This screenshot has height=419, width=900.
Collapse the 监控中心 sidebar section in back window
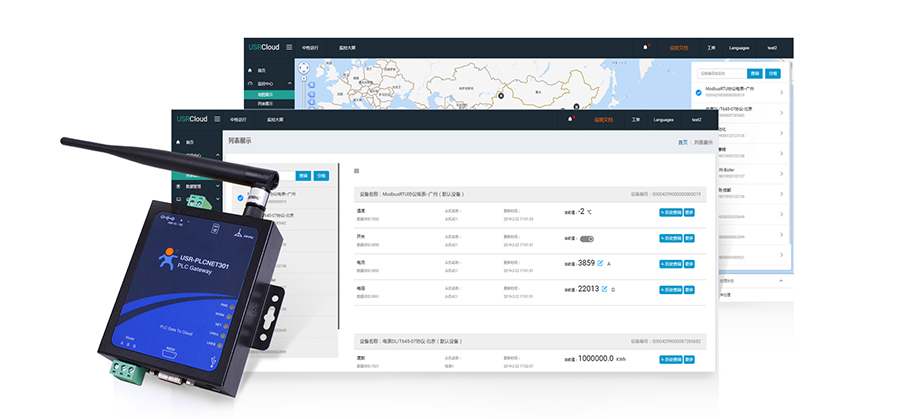[x=289, y=83]
